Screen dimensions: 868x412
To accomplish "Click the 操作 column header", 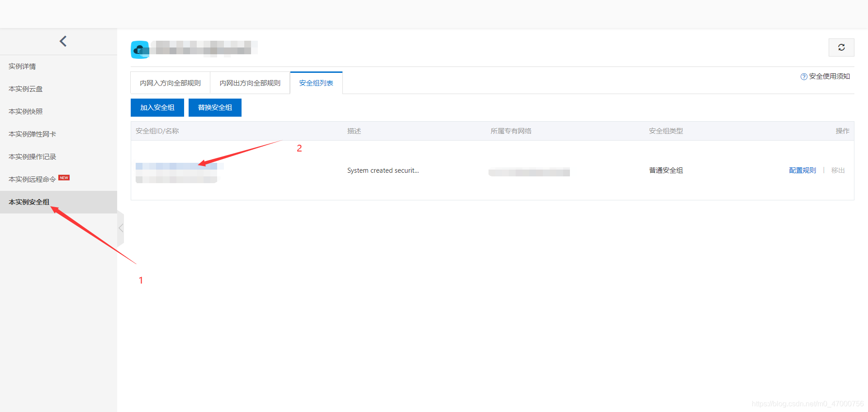I will 843,131.
